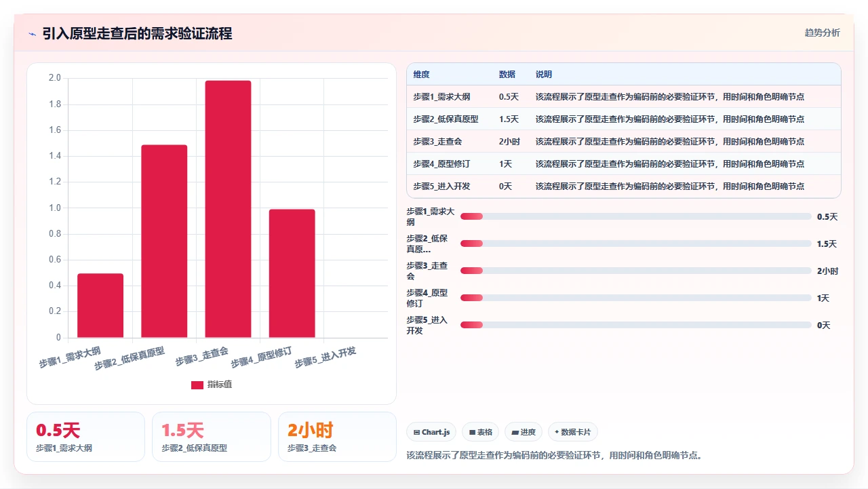The image size is (868, 489).
Task: Select the 数据卡片 tag chip
Action: (573, 432)
